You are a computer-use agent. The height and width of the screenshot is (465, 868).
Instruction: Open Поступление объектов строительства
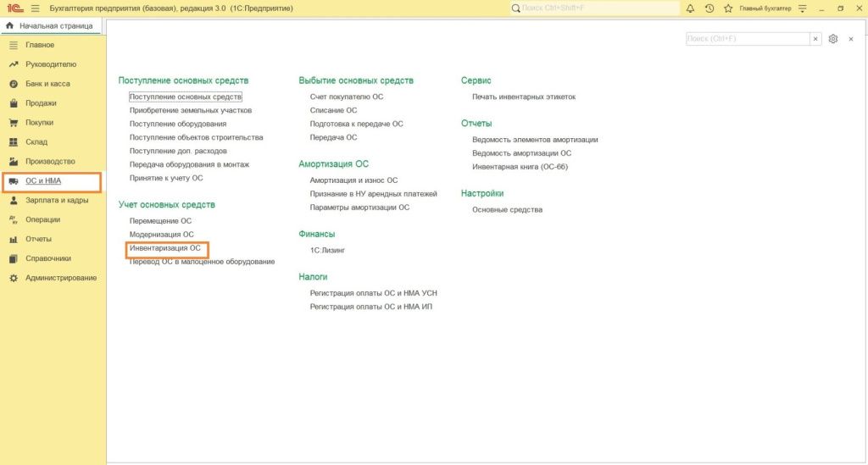[x=196, y=137]
